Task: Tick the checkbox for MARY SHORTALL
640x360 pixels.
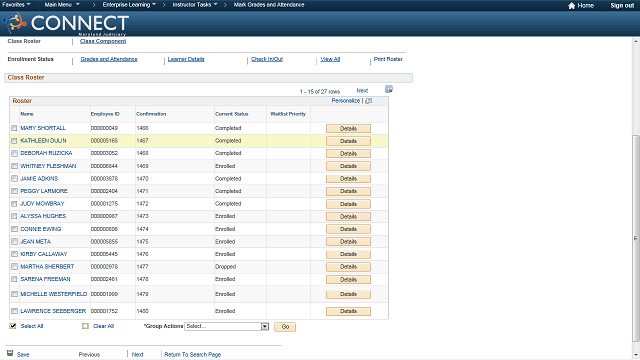Action: coord(14,128)
